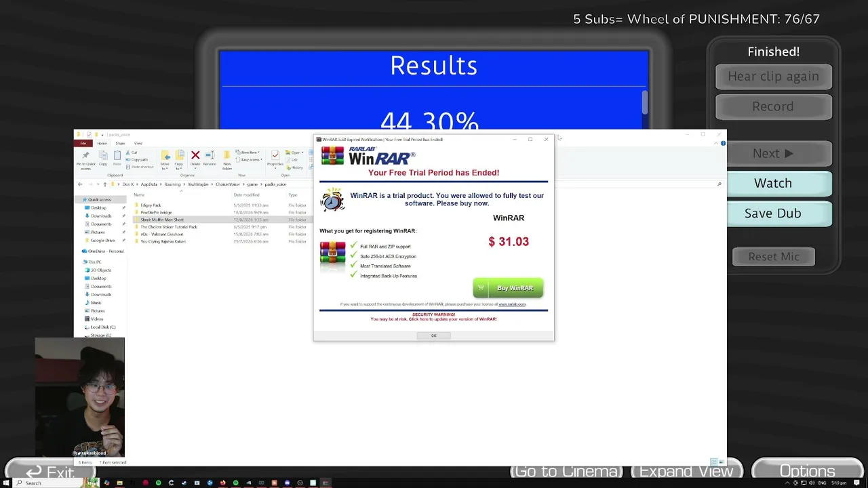868x488 pixels.
Task: Open Google Drive in the navigation pane
Action: (x=102, y=240)
